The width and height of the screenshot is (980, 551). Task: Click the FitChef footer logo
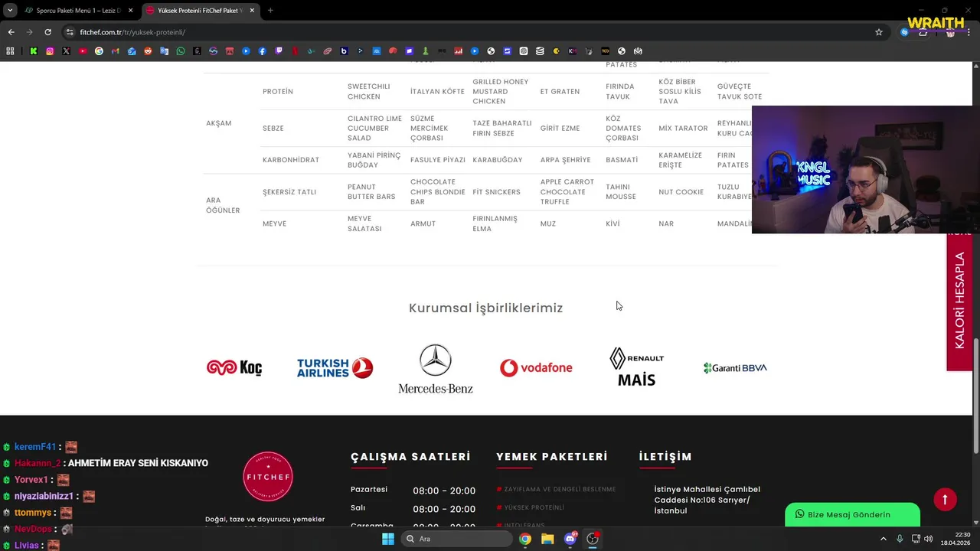(x=268, y=476)
